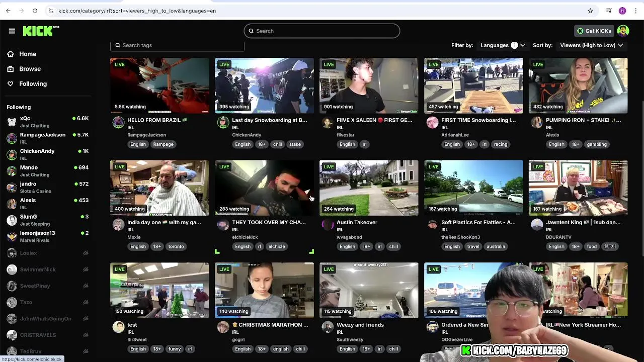Click Alexis avatar under PUMPING IRON stream
The height and width of the screenshot is (362, 644).
pos(537,123)
